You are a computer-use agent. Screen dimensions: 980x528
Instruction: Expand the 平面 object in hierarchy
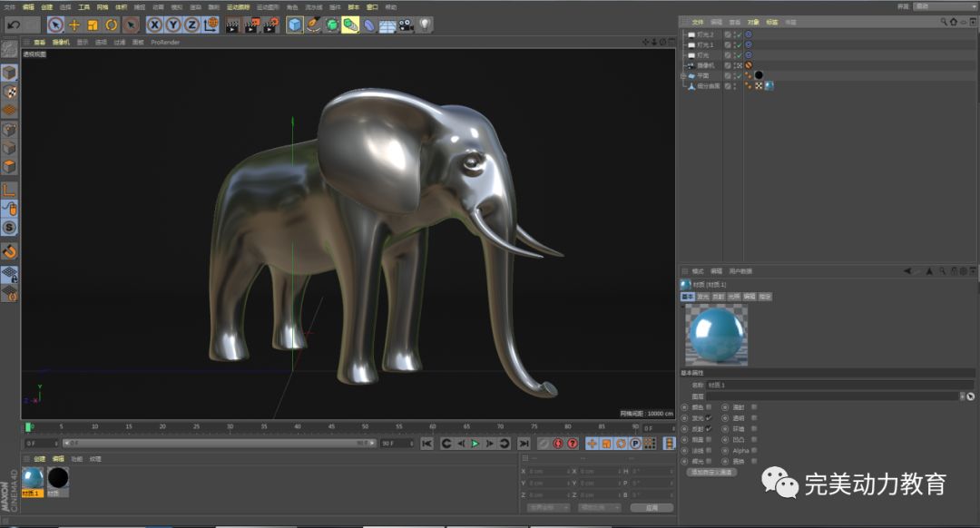(x=682, y=76)
